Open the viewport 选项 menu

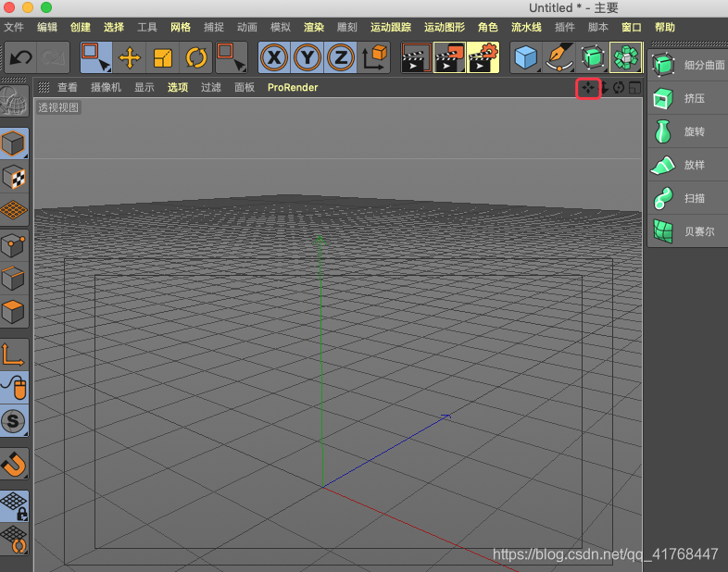pyautogui.click(x=178, y=88)
